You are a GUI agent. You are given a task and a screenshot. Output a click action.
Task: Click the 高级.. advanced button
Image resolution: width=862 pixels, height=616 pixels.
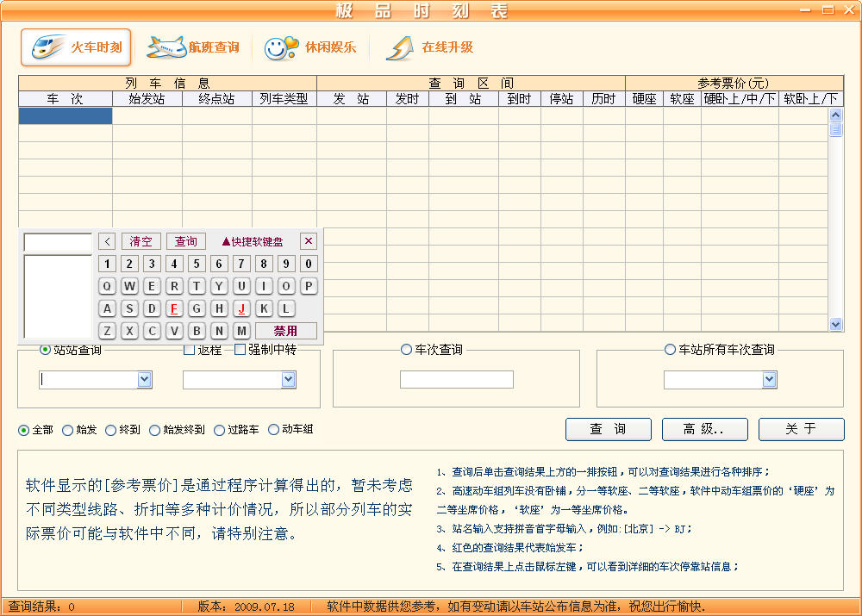click(704, 429)
